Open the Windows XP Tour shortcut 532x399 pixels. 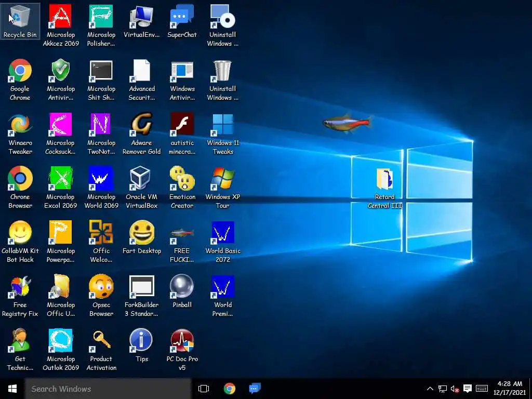222,188
